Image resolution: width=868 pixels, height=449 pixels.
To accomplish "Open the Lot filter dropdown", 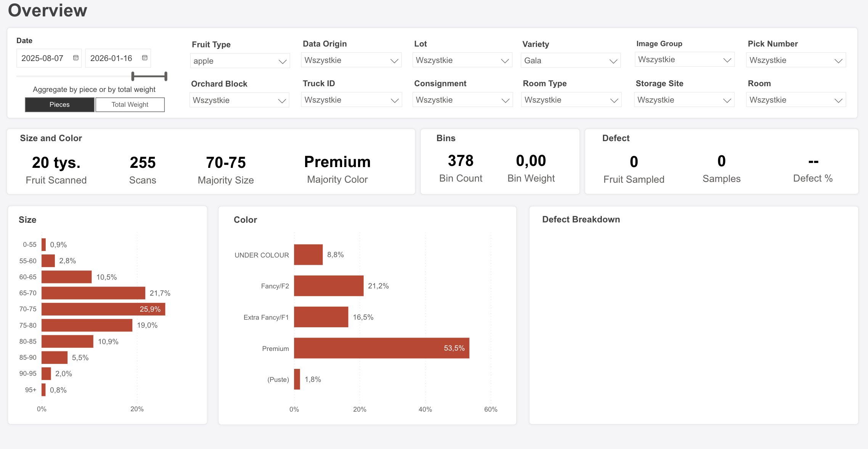I will point(462,60).
